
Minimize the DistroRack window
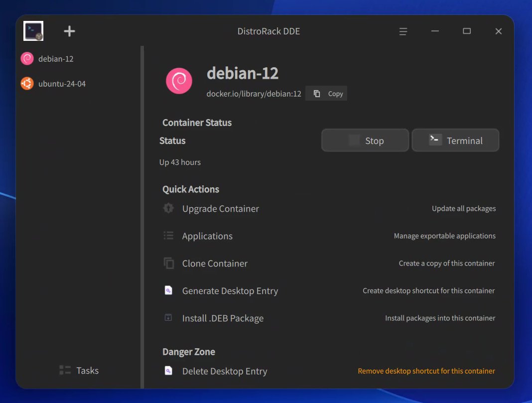(x=435, y=31)
